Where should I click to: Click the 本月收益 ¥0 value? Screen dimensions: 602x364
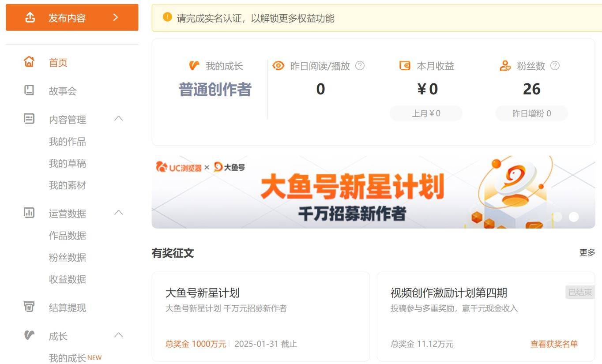click(427, 89)
